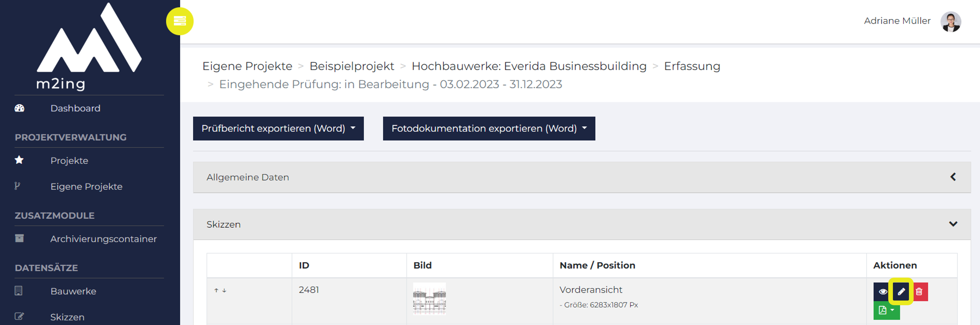Viewport: 980px width, 325px height.
Task: Open Dashboard in the sidebar
Action: coord(75,108)
